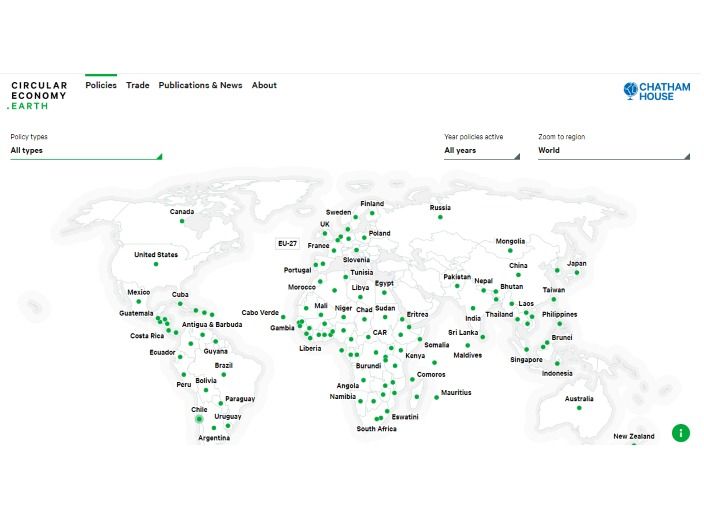The height and width of the screenshot is (528, 704).
Task: Click the Morocco map label
Action: (302, 287)
